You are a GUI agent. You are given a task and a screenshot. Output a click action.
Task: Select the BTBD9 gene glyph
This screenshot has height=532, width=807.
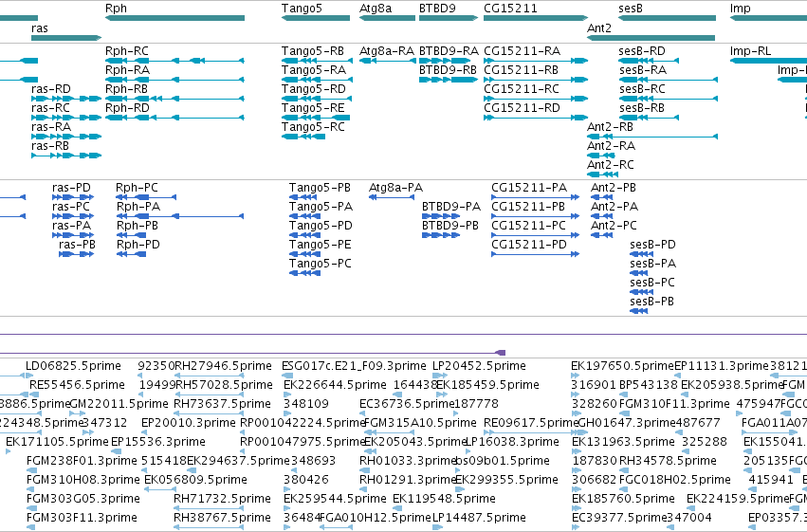449,19
